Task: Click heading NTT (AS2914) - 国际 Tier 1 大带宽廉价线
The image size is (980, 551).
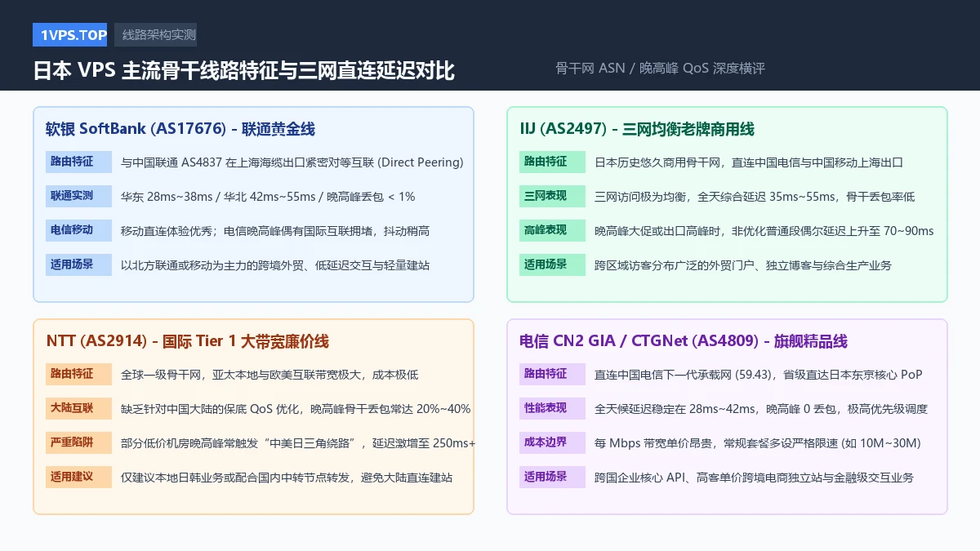Action: click(x=188, y=341)
